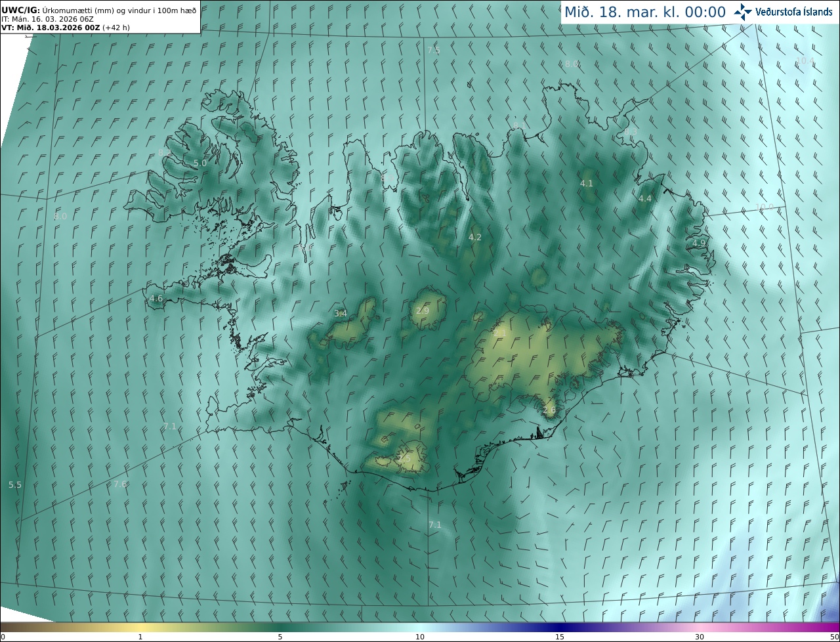Click the 4.1 value on the map

(x=587, y=183)
